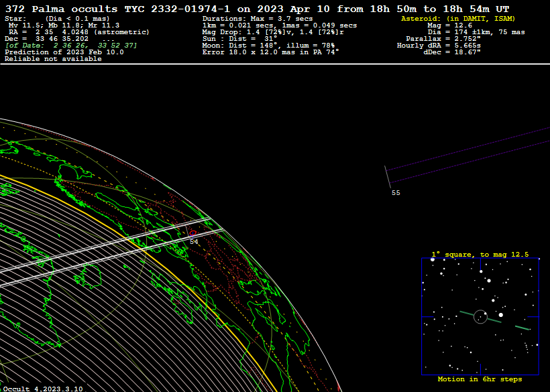Click 'Durations: Max = 3.7 secs'

click(x=258, y=19)
